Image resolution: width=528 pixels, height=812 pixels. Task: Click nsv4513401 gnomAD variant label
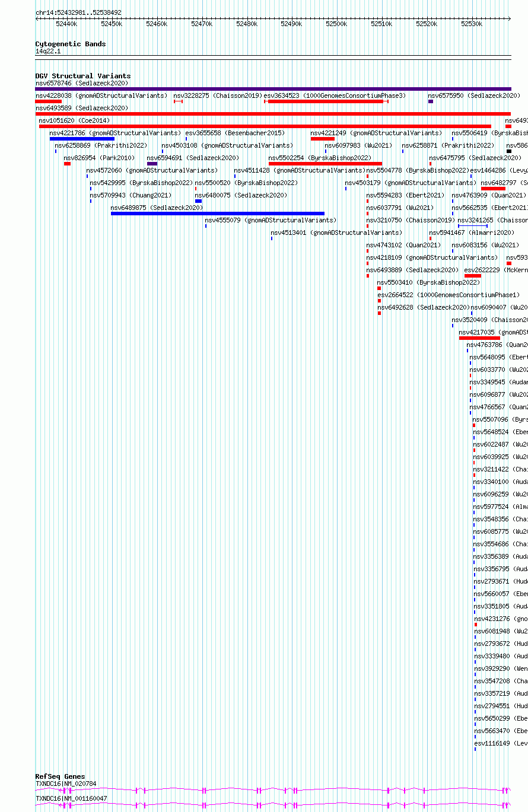point(336,233)
